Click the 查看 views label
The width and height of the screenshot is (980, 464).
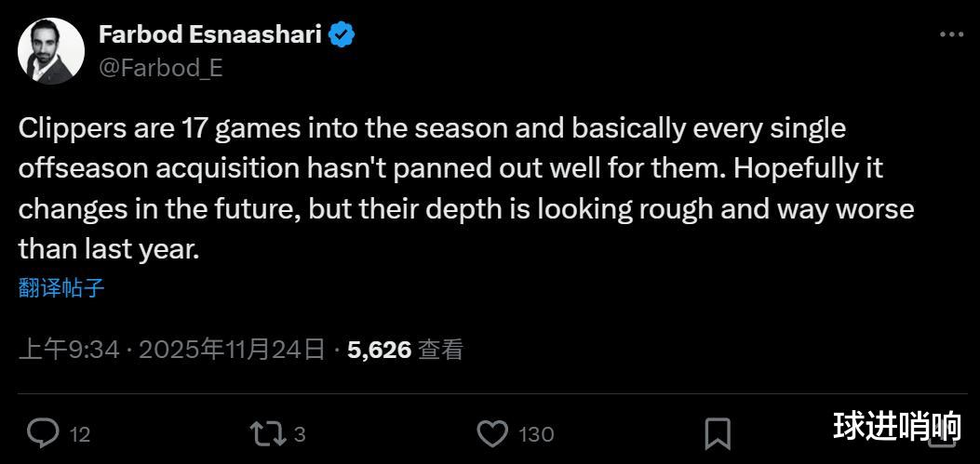tap(440, 350)
